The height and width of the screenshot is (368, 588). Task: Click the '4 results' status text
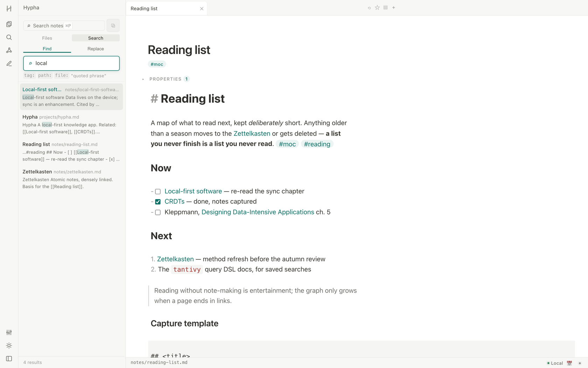(33, 362)
